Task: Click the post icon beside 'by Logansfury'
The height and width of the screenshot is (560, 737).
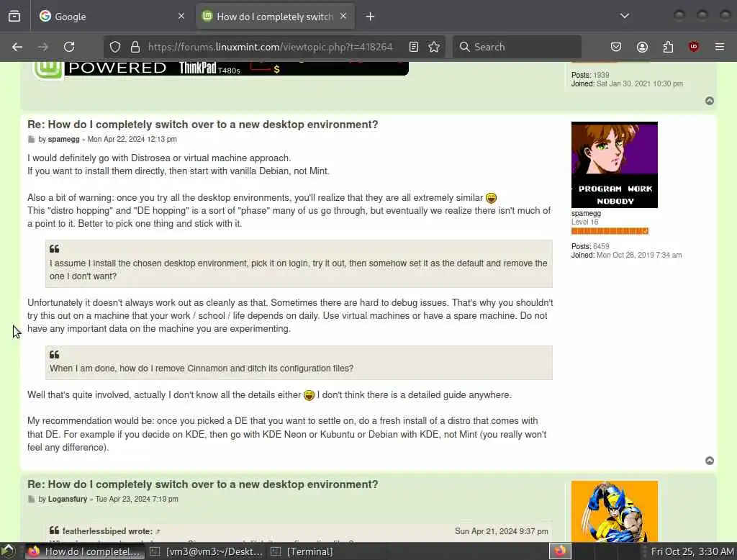Action: click(x=31, y=500)
